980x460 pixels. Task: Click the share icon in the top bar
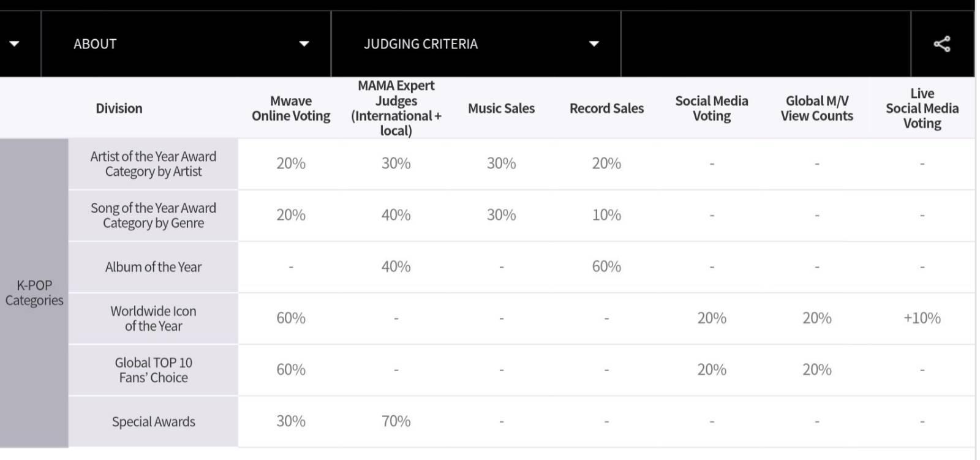tap(941, 44)
